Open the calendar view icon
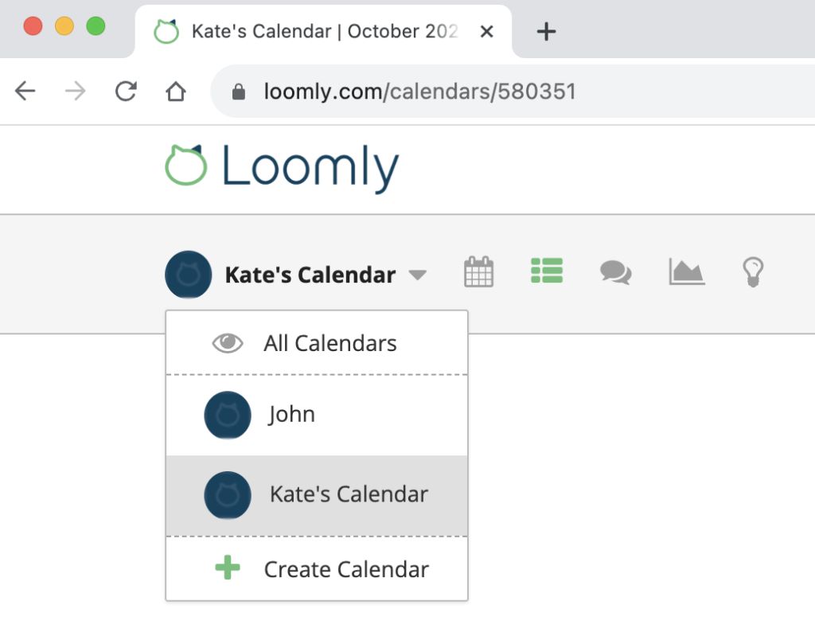Image resolution: width=815 pixels, height=644 pixels. [478, 273]
